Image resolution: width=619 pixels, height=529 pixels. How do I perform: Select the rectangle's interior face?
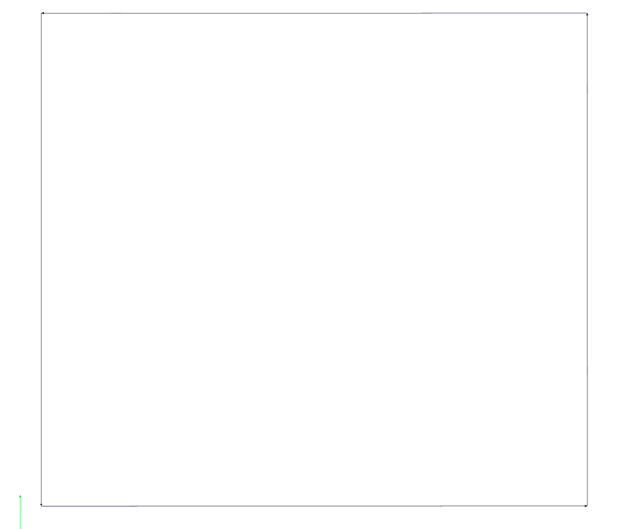coord(315,259)
